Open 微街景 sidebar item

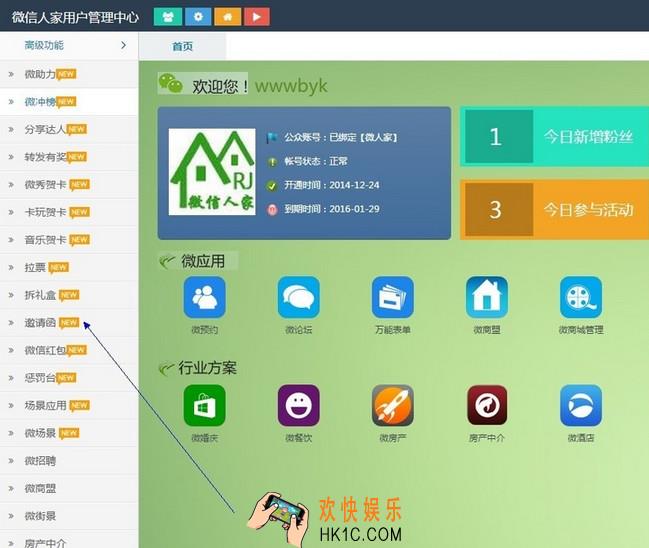coord(69,516)
